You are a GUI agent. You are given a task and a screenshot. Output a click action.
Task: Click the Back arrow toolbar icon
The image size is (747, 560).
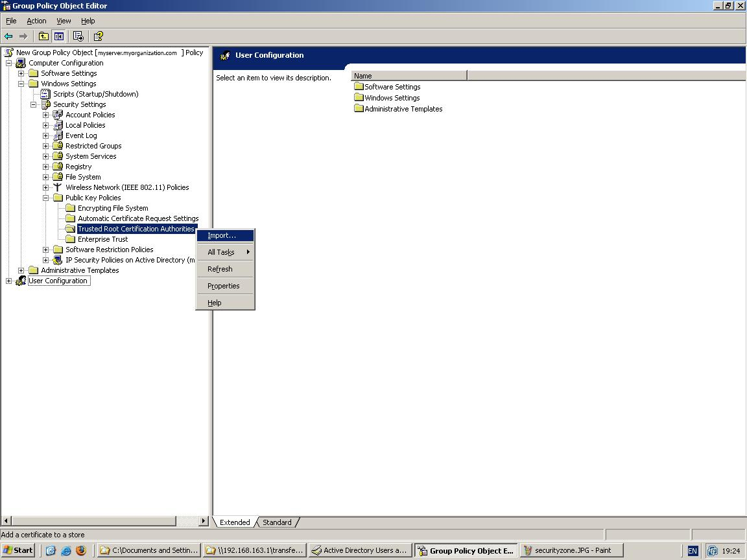8,36
